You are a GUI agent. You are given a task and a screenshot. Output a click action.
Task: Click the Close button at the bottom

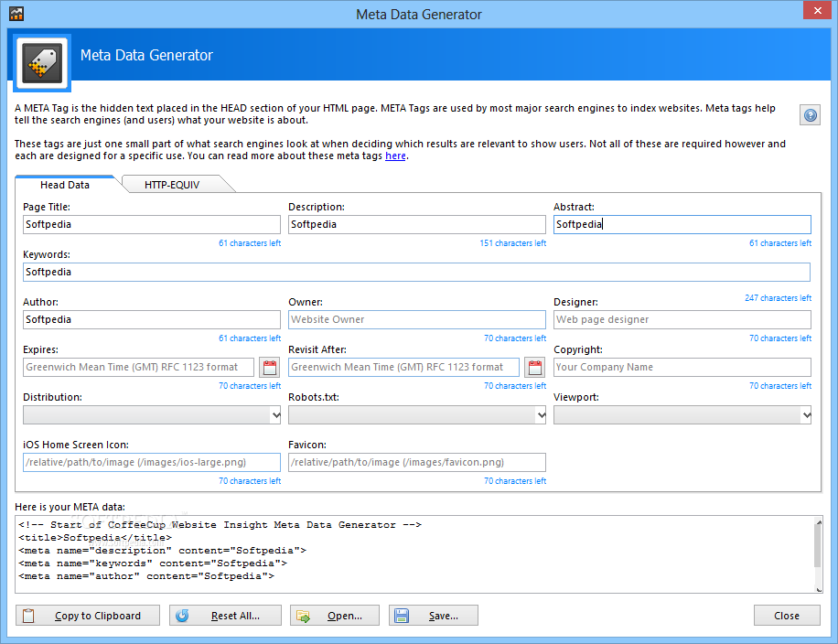click(787, 616)
